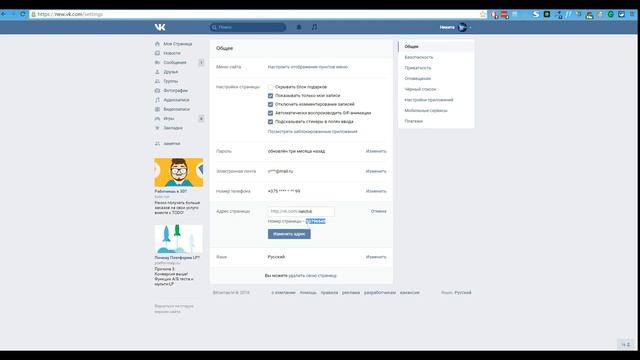Click the browser back arrow
This screenshot has width=640, height=360.
point(3,14)
